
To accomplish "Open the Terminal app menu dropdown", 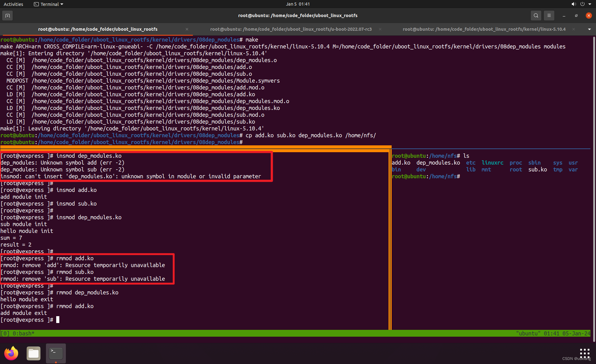I will 48,4.
